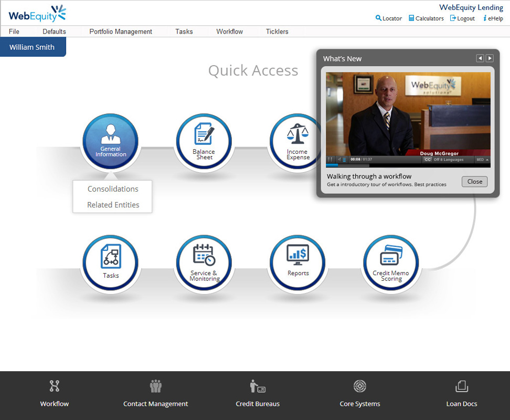
Task: Open the Balance Sheet icon
Action: pos(204,142)
